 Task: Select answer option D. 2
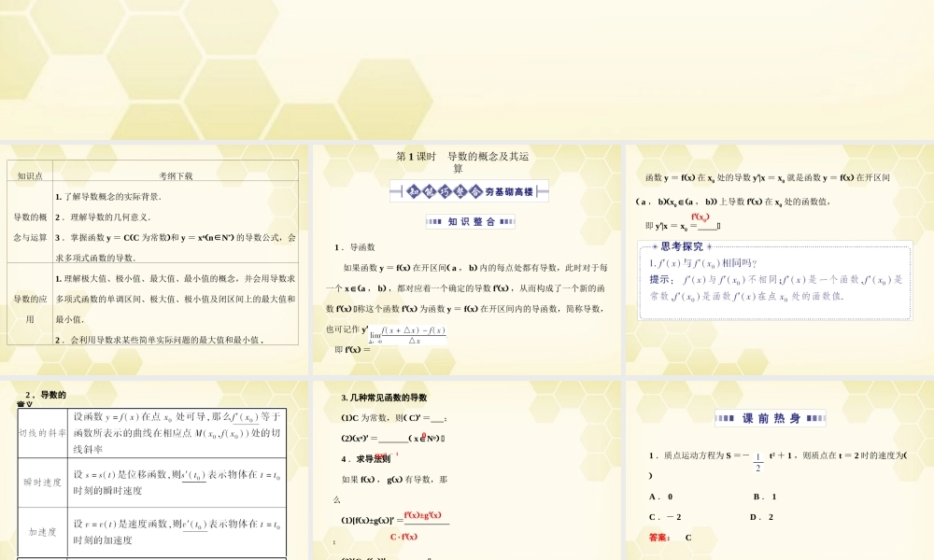[x=762, y=516]
